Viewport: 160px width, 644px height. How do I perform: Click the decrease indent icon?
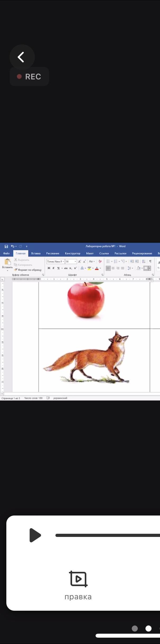132,261
